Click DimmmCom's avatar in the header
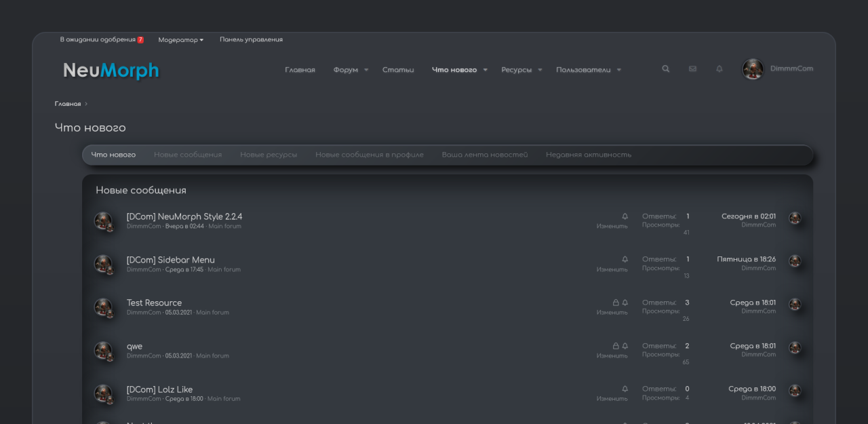 (753, 69)
